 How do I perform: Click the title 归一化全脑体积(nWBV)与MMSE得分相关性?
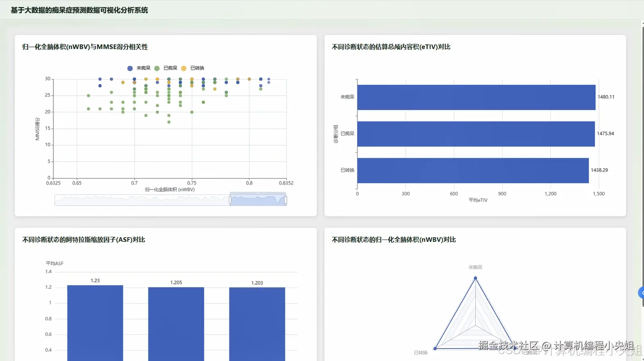85,47
